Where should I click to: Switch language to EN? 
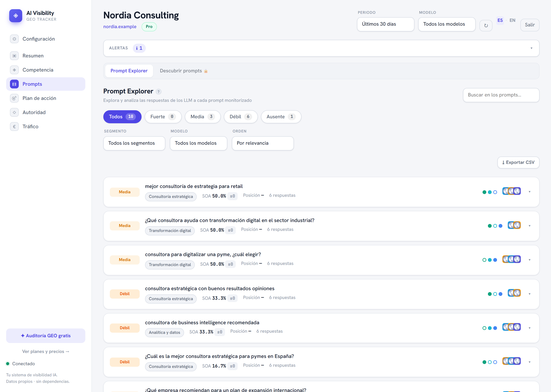coord(512,20)
